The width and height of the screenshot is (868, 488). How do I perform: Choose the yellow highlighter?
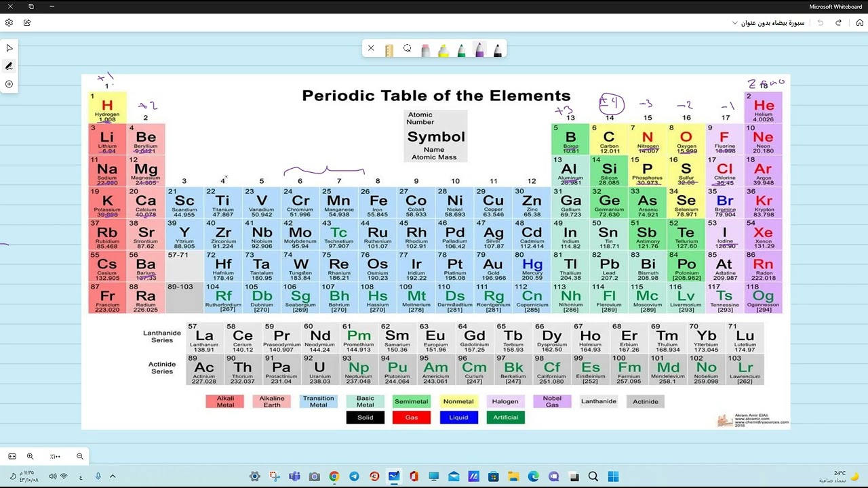(443, 50)
